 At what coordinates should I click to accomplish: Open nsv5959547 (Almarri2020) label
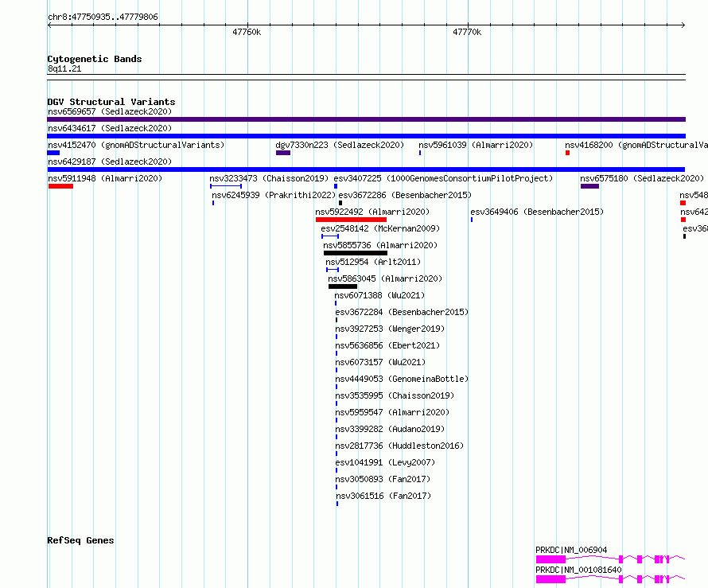392,412
